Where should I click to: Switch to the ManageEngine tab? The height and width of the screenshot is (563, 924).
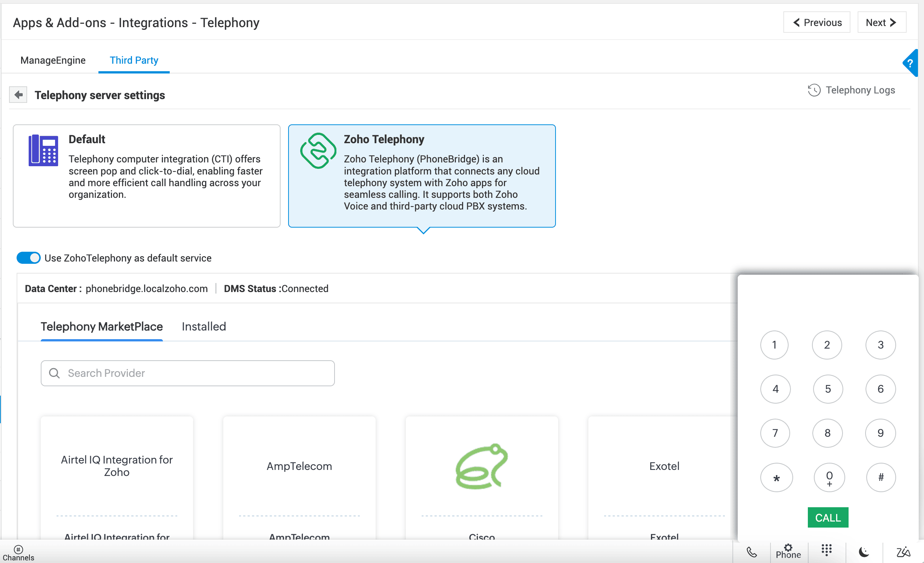click(x=53, y=60)
